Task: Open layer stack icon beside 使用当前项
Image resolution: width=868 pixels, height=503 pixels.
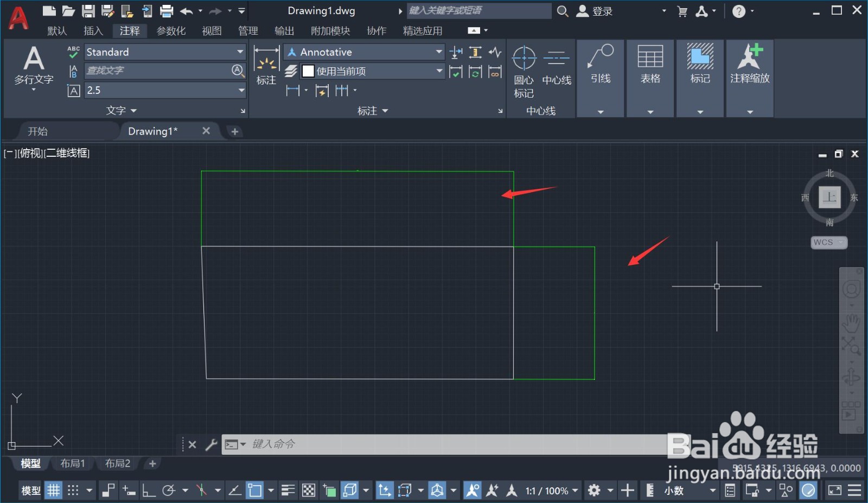Action: coord(291,71)
